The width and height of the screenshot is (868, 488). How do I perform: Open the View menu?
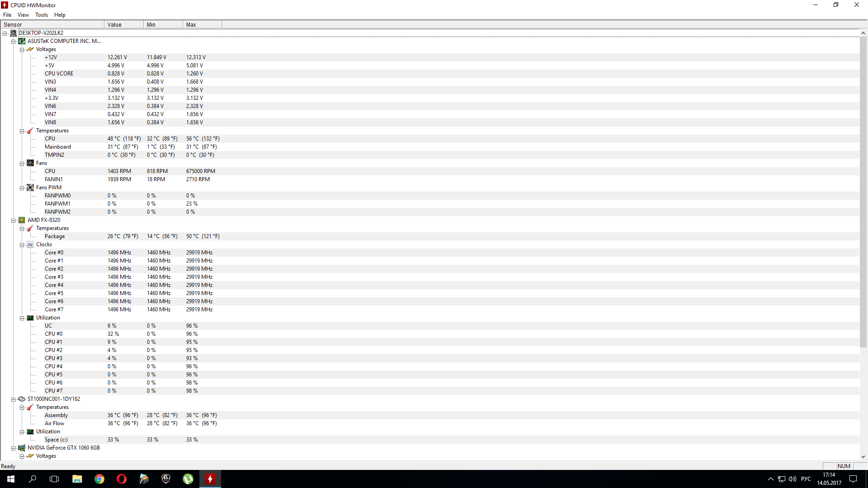click(x=23, y=15)
